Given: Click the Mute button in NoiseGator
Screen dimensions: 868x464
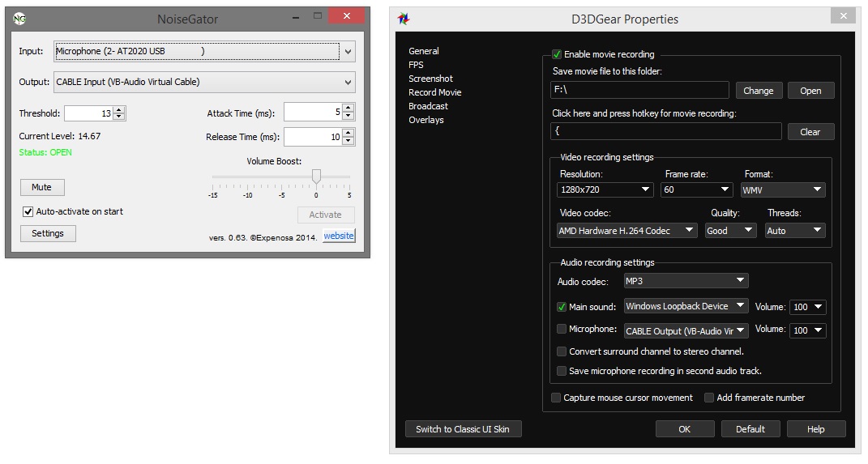Looking at the screenshot, I should click(x=42, y=188).
